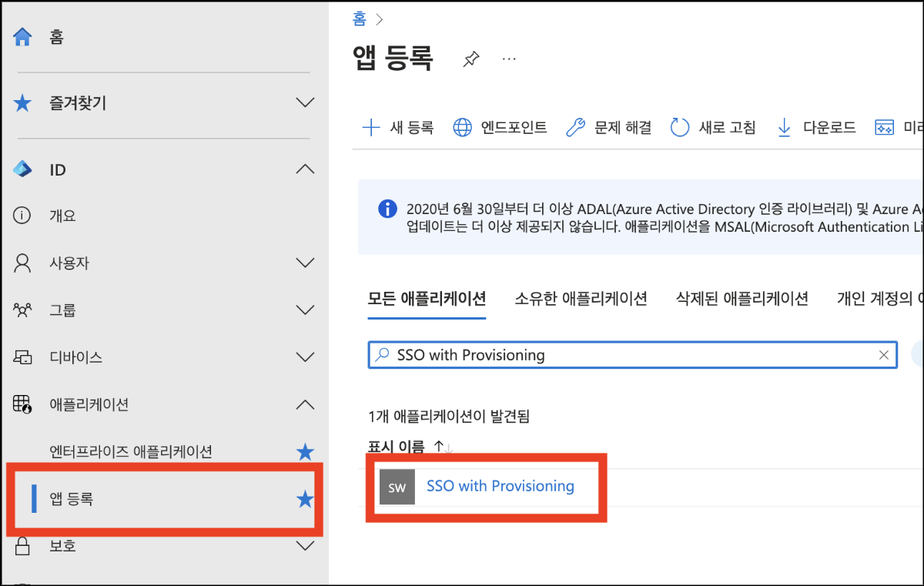The image size is (924, 586).
Task: Refresh list with 새로 고침 icon
Action: click(679, 128)
